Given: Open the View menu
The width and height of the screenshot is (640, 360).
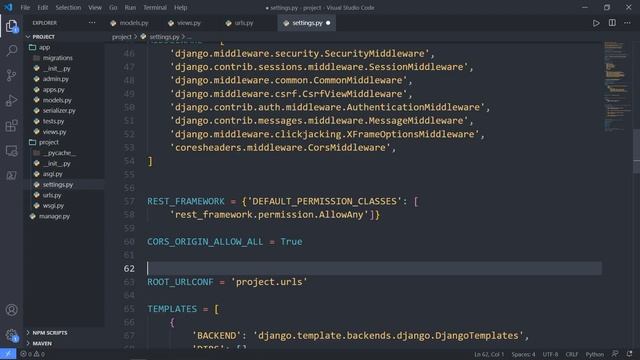Looking at the screenshot, I should point(95,7).
